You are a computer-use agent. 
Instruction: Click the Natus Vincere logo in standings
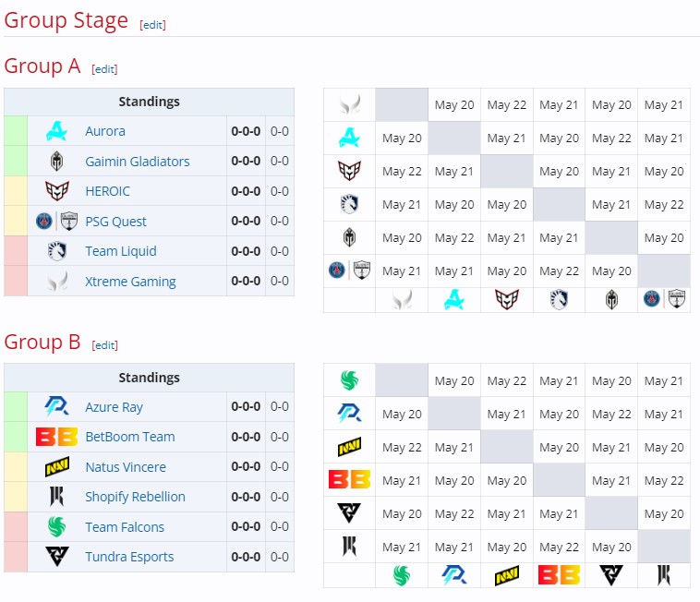pyautogui.click(x=56, y=467)
